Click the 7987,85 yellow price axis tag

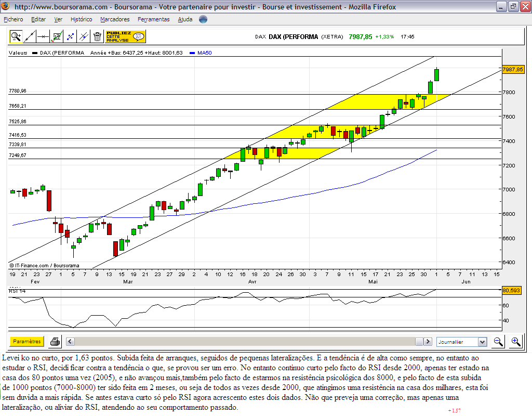pos(513,69)
